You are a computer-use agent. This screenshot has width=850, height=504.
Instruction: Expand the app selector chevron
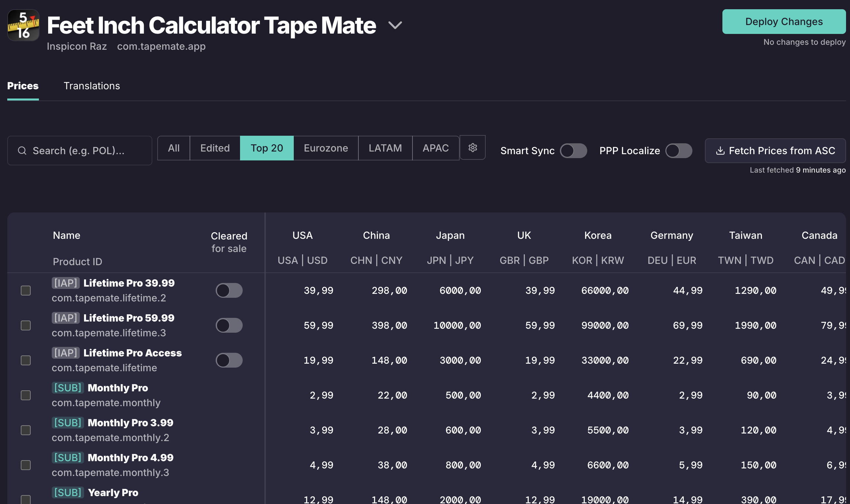395,25
